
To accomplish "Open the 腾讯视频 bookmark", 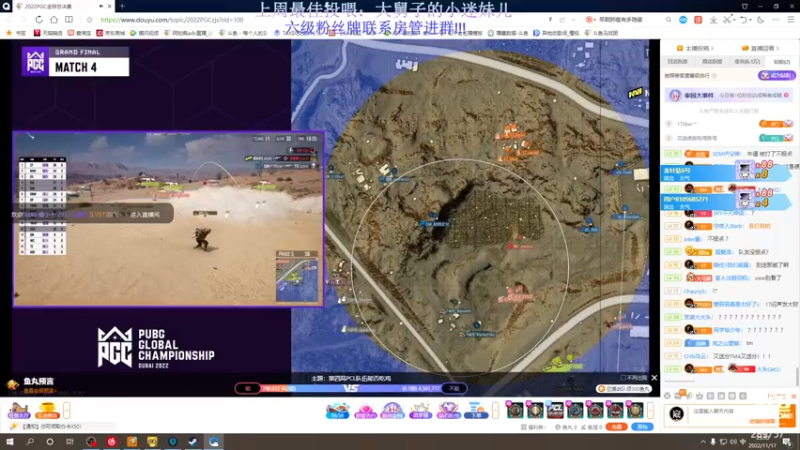I will point(144,33).
